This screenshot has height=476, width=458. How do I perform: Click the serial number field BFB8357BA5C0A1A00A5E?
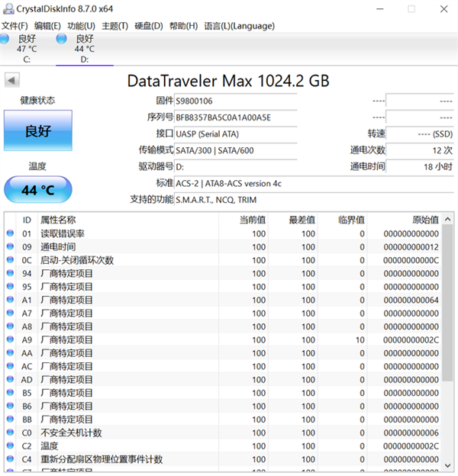tap(236, 117)
